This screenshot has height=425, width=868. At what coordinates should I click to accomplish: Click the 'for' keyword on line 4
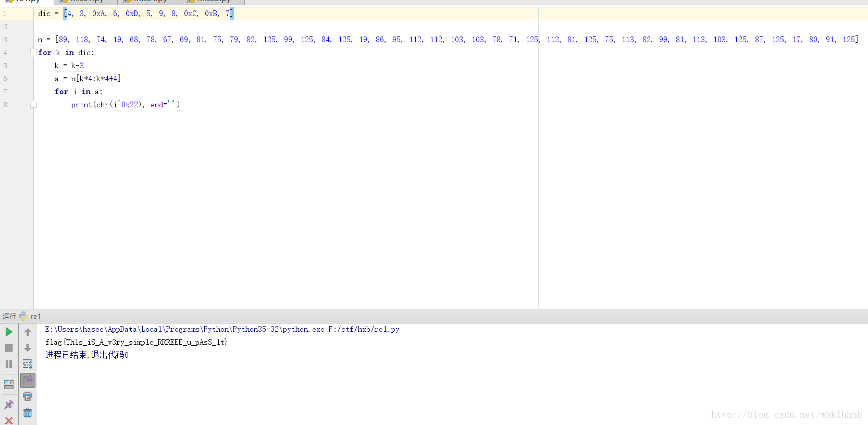(x=45, y=53)
